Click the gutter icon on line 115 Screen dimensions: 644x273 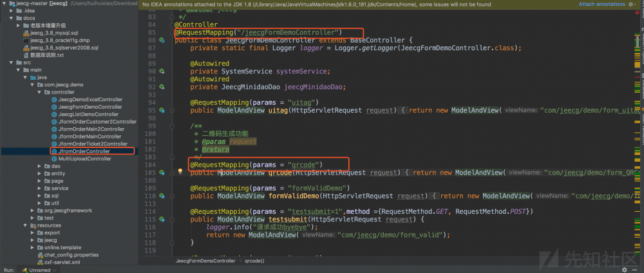tap(162, 219)
